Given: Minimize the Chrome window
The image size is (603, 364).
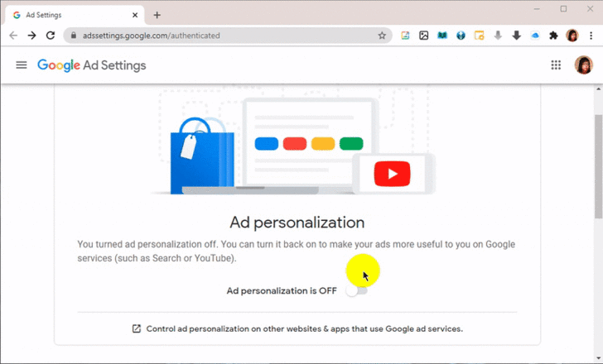Looking at the screenshot, I should [537, 9].
